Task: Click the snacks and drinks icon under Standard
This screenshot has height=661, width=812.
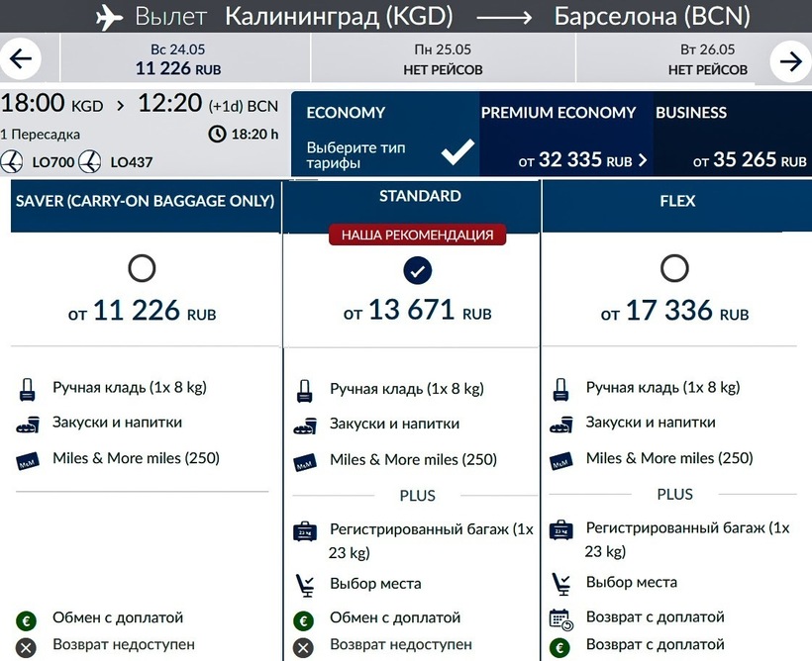Action: click(305, 424)
